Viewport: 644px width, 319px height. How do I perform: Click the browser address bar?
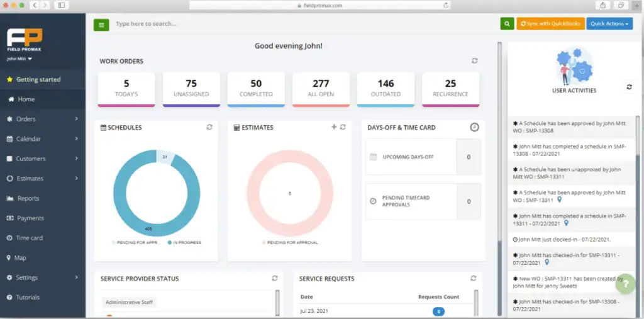[319, 5]
